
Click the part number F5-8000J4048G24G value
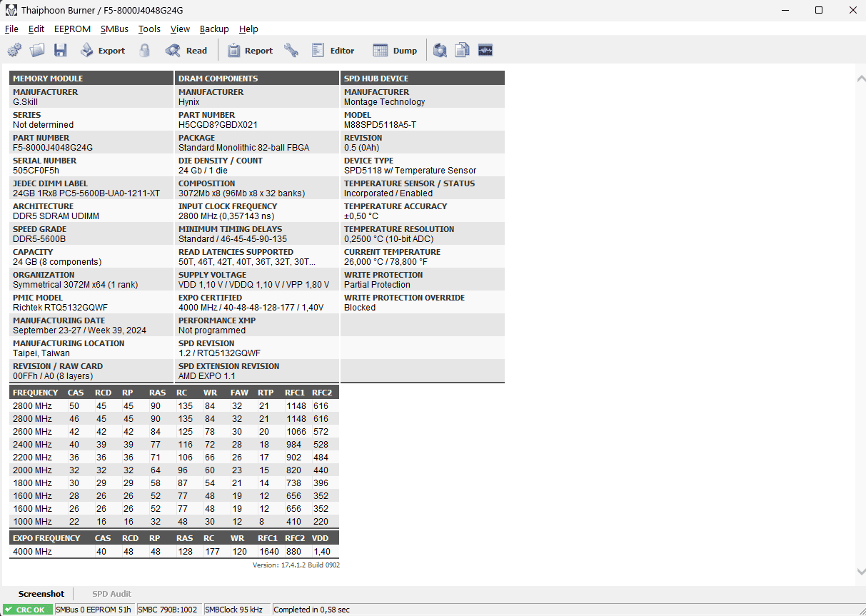click(x=53, y=148)
